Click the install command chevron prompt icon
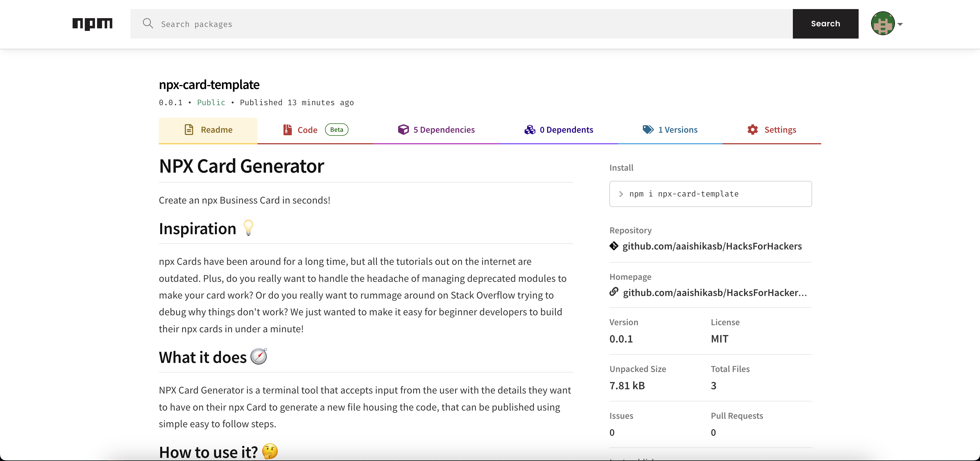The width and height of the screenshot is (980, 461). (x=621, y=194)
